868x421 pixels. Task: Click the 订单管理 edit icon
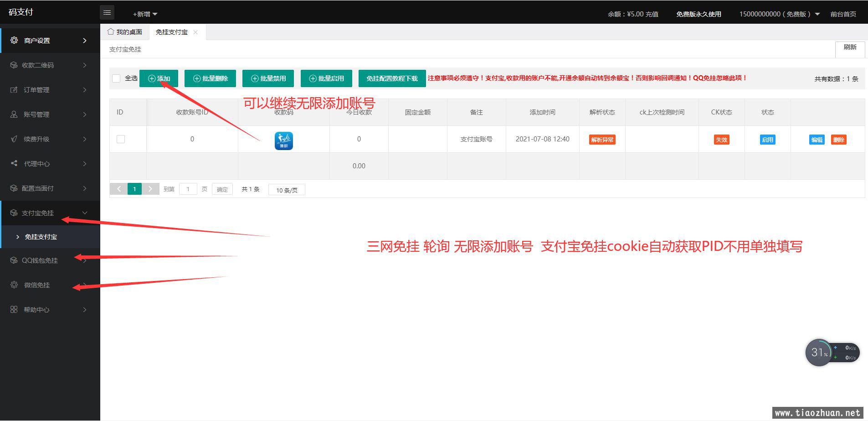(x=14, y=90)
